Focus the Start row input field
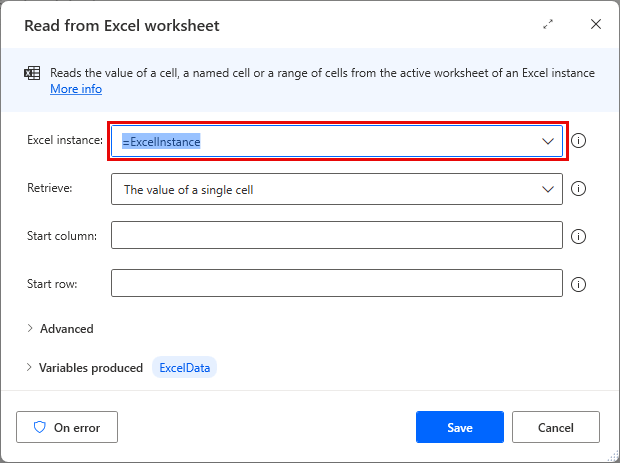Viewport: 620px width, 463px height. (x=336, y=283)
